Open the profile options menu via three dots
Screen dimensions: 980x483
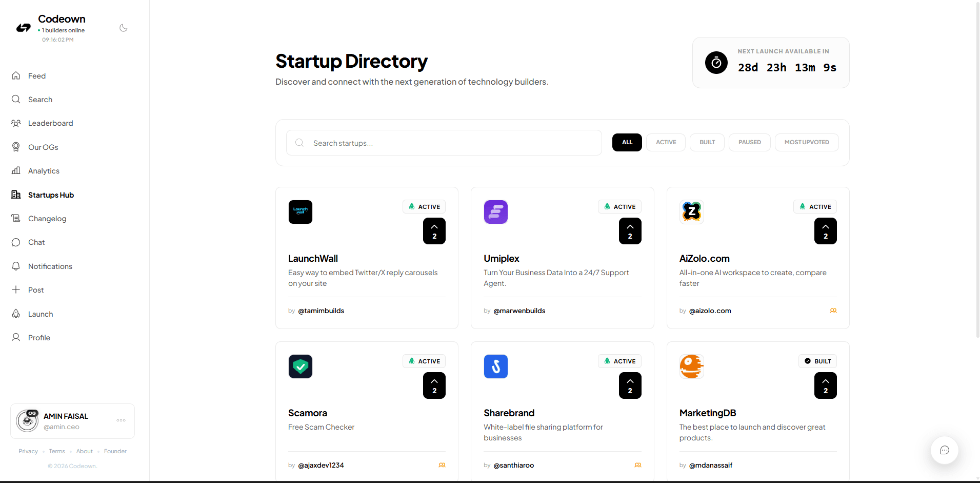(x=121, y=420)
